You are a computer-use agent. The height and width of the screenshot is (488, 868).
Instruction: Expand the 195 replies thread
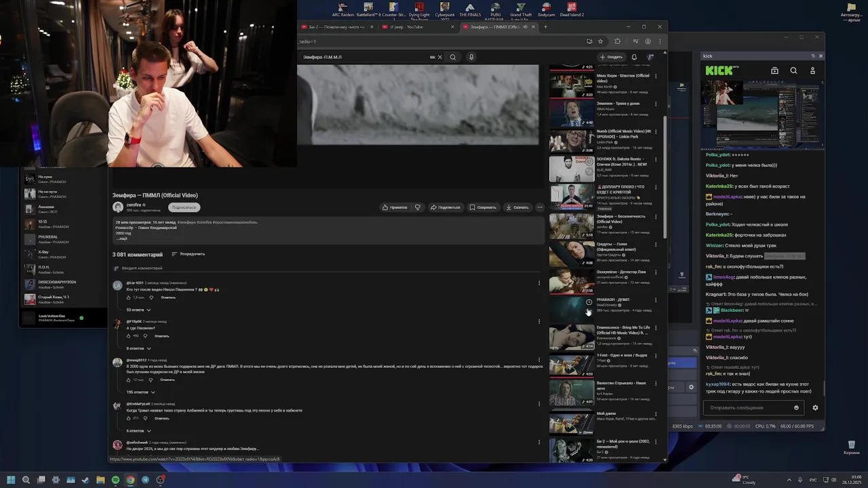click(x=141, y=392)
